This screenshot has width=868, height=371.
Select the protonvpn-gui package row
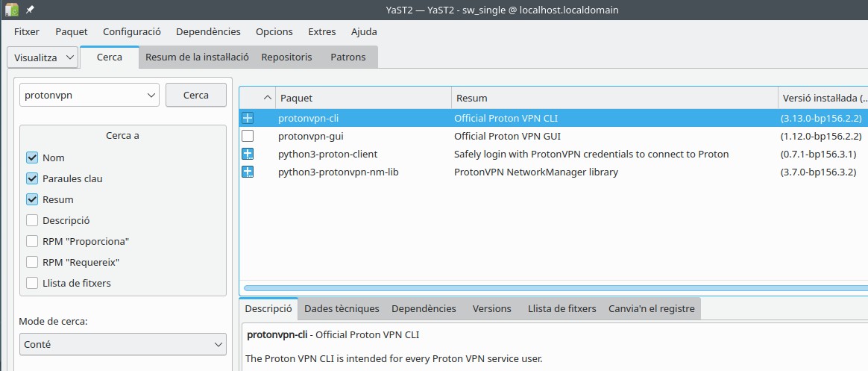pyautogui.click(x=553, y=136)
